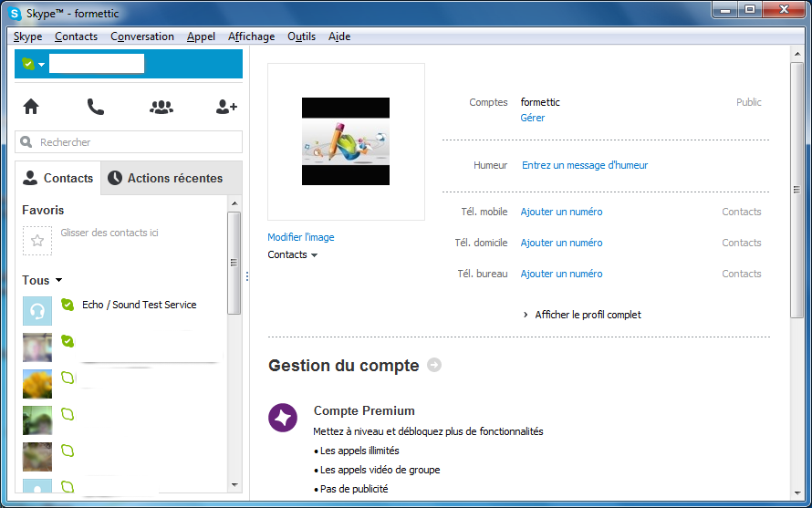Click the Skype logo in title bar
This screenshot has height=508, width=812.
click(x=15, y=14)
